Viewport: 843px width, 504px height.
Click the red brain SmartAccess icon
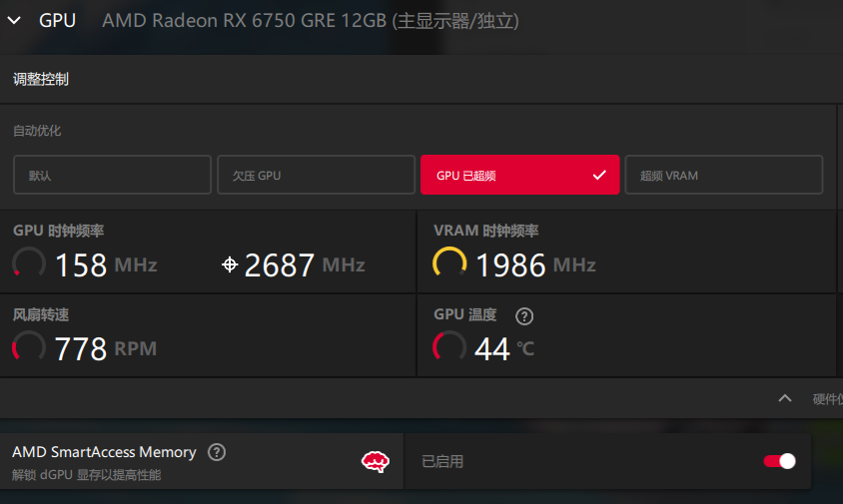[x=376, y=461]
